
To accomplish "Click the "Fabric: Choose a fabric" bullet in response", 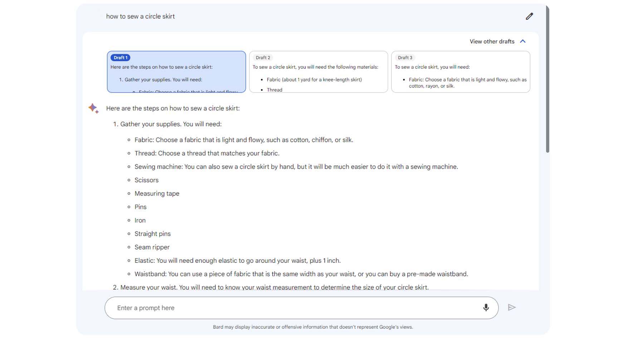I will [x=243, y=140].
